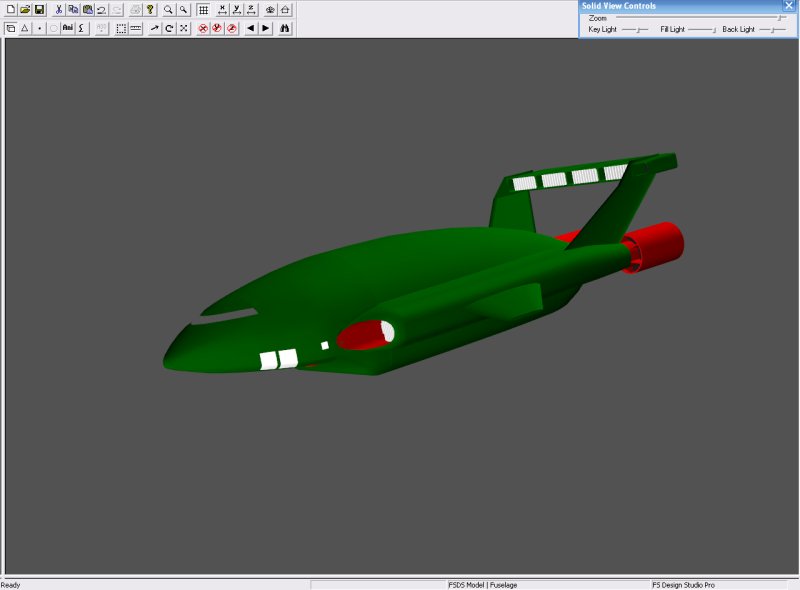
Task: Click the Paste clipboard icon
Action: pyautogui.click(x=87, y=9)
